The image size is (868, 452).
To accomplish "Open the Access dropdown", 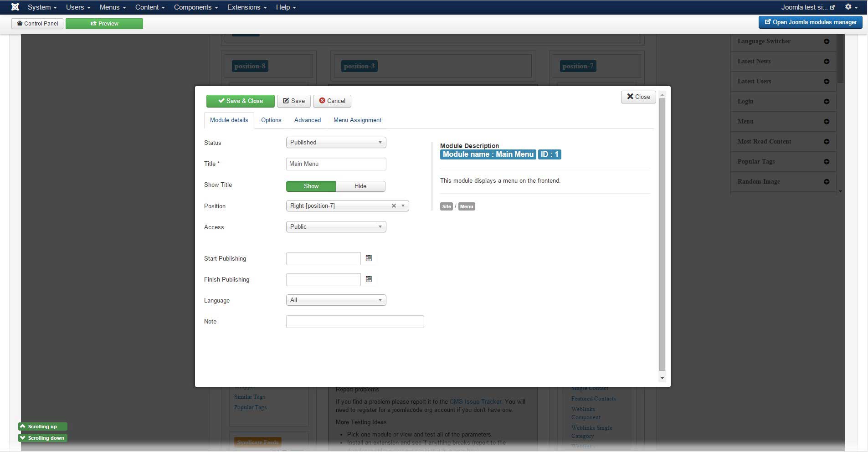I will coord(336,227).
